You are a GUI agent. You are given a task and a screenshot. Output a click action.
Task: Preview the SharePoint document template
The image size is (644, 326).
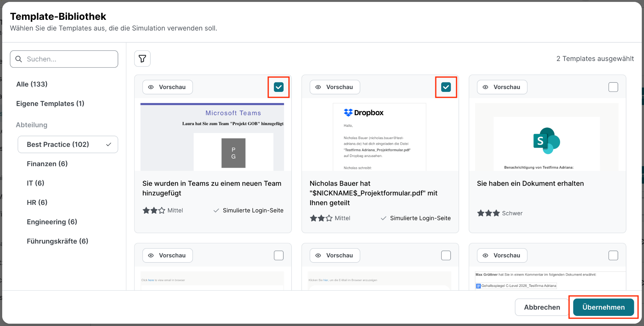coord(502,87)
